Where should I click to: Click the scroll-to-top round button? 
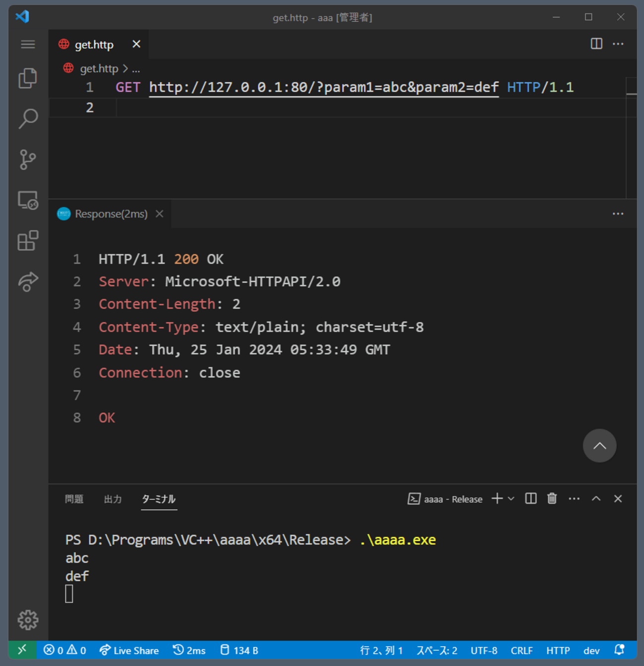599,445
